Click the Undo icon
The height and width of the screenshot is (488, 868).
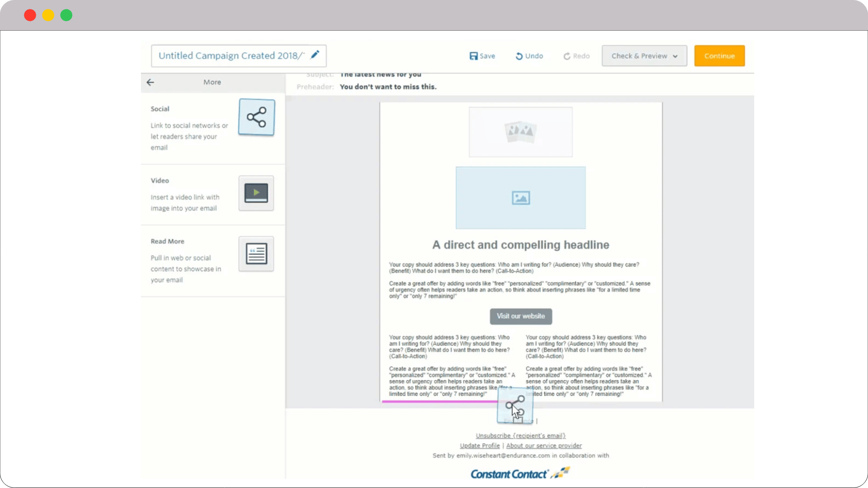coord(529,56)
